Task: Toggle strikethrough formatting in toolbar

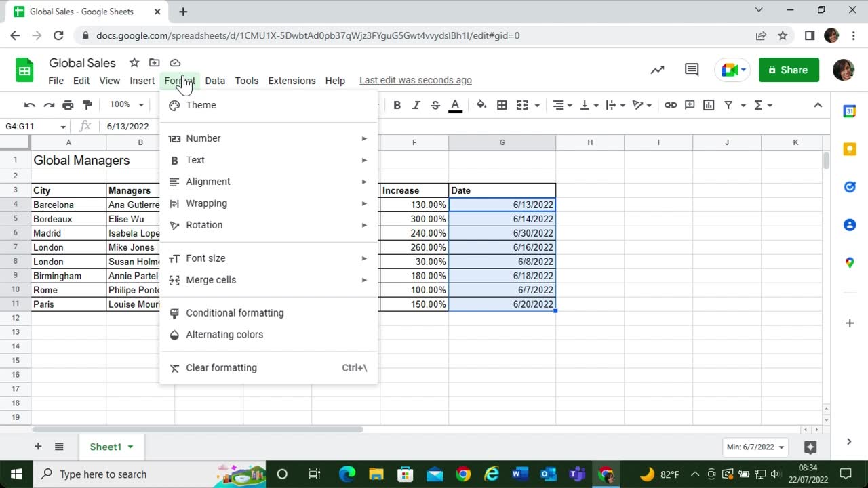Action: click(x=435, y=105)
